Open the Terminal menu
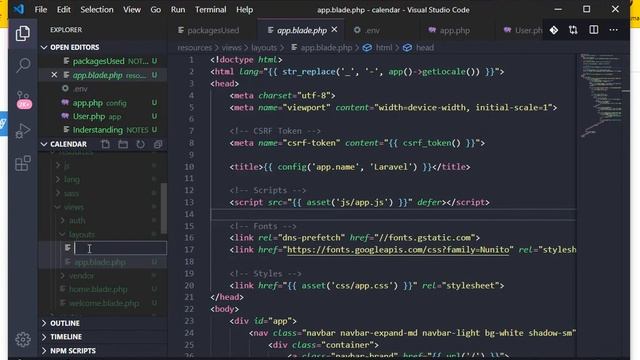Image resolution: width=640 pixels, height=360 pixels. pos(210,9)
